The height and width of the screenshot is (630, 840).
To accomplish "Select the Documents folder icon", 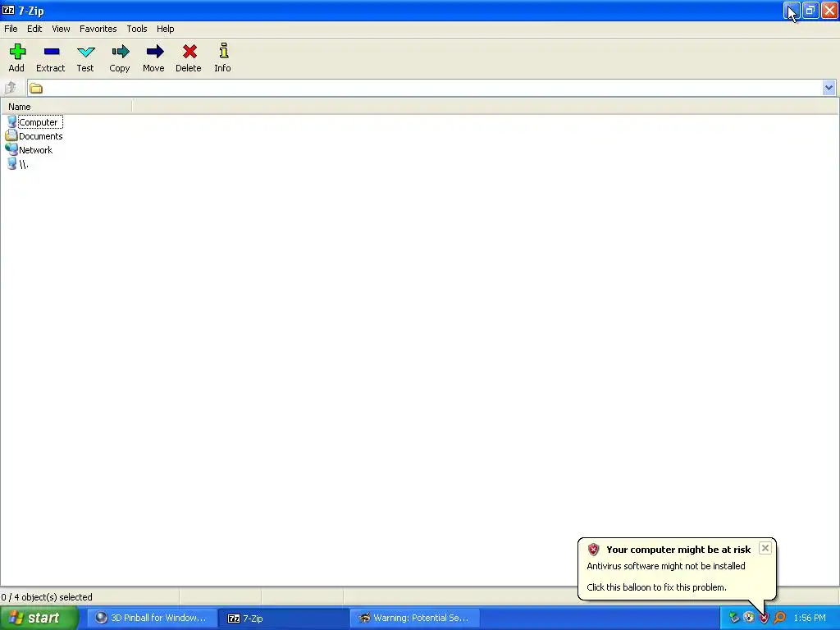I will coord(11,135).
